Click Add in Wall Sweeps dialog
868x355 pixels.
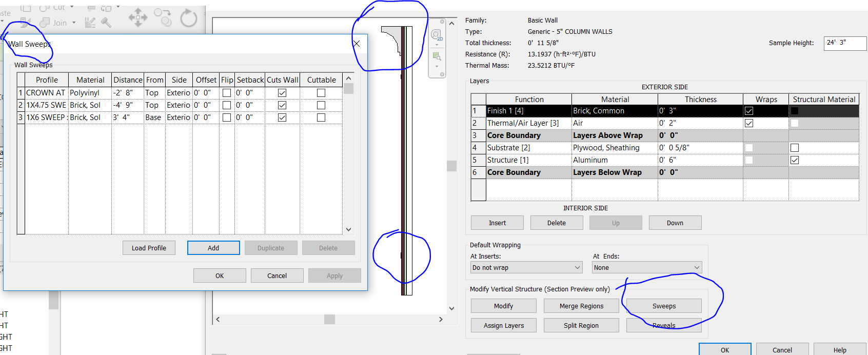(x=213, y=248)
